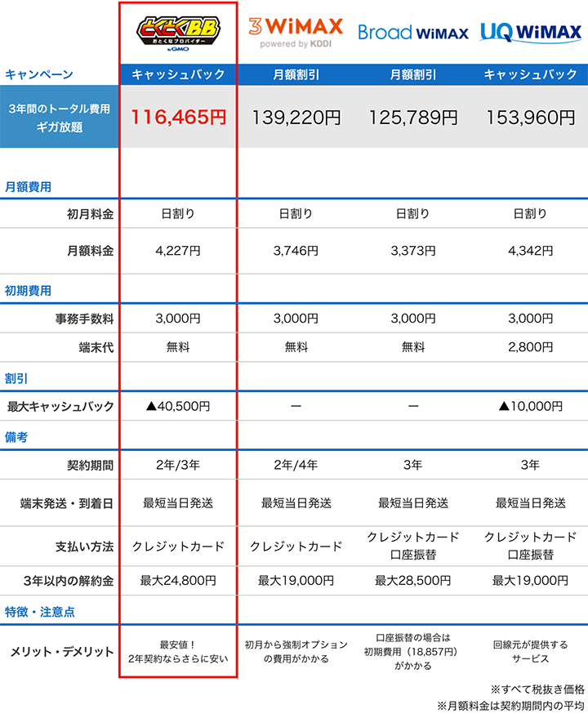Viewport: 588px width, 714px height.
Task: Select the Broad WiMAX 月額割引 header cell
Action: pos(412,74)
